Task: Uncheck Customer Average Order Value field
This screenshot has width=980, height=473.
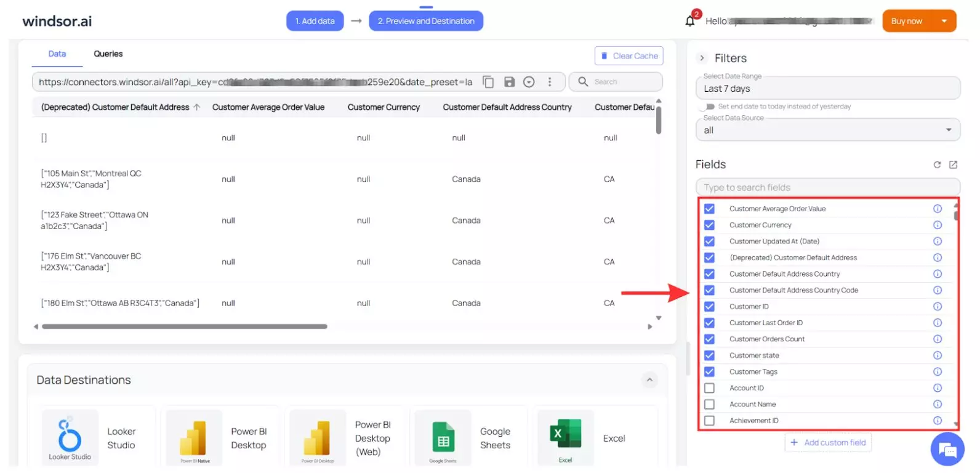Action: click(x=709, y=209)
